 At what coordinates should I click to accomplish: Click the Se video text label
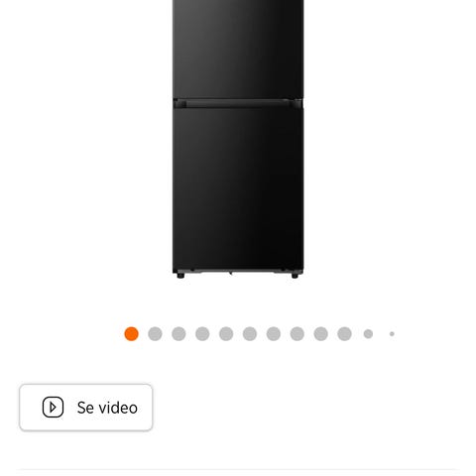[107, 408]
